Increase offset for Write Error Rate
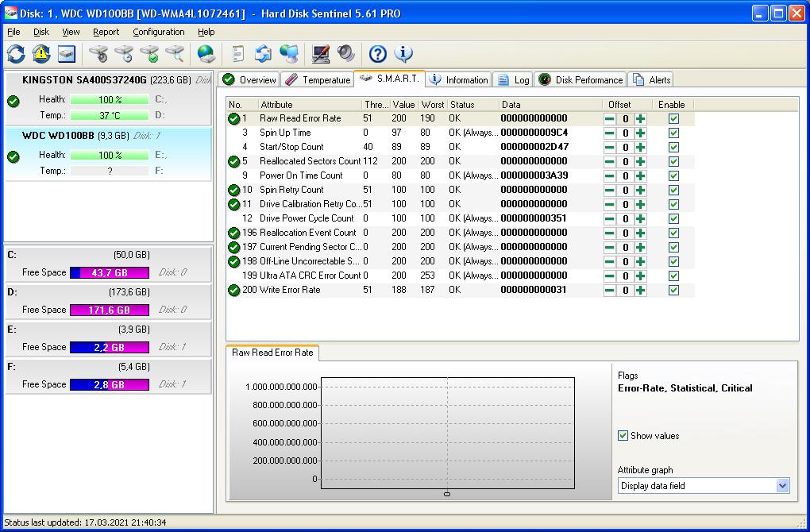This screenshot has width=810, height=532. (641, 291)
